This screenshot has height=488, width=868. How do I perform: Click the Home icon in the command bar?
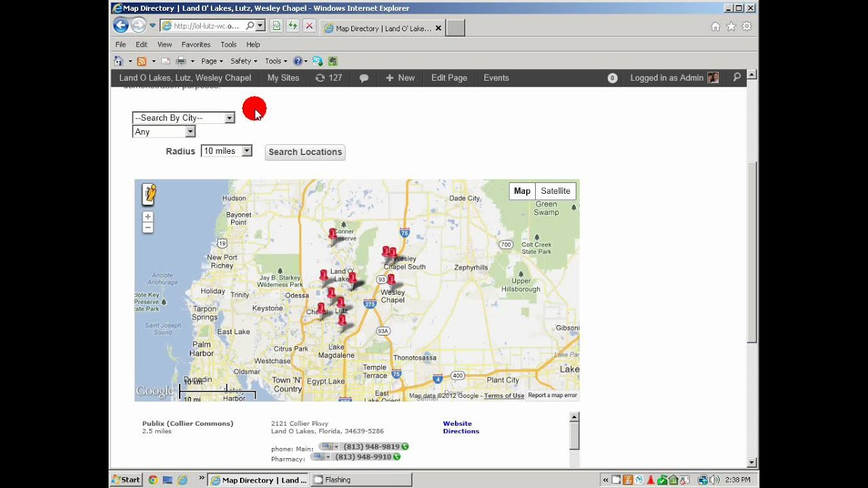pos(119,61)
